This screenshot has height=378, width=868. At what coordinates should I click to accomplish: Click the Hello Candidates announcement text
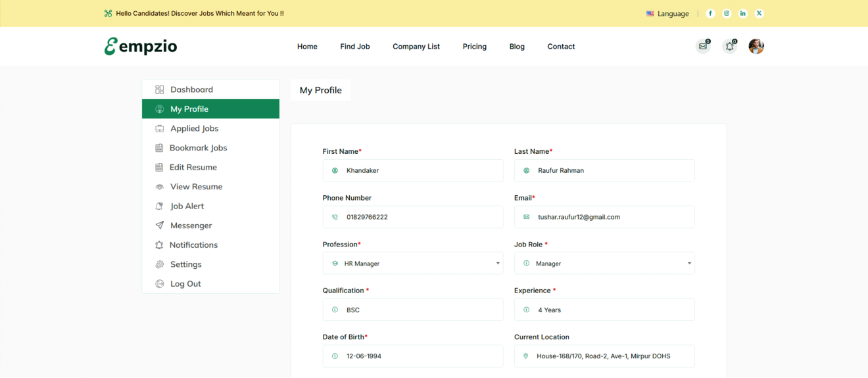200,13
